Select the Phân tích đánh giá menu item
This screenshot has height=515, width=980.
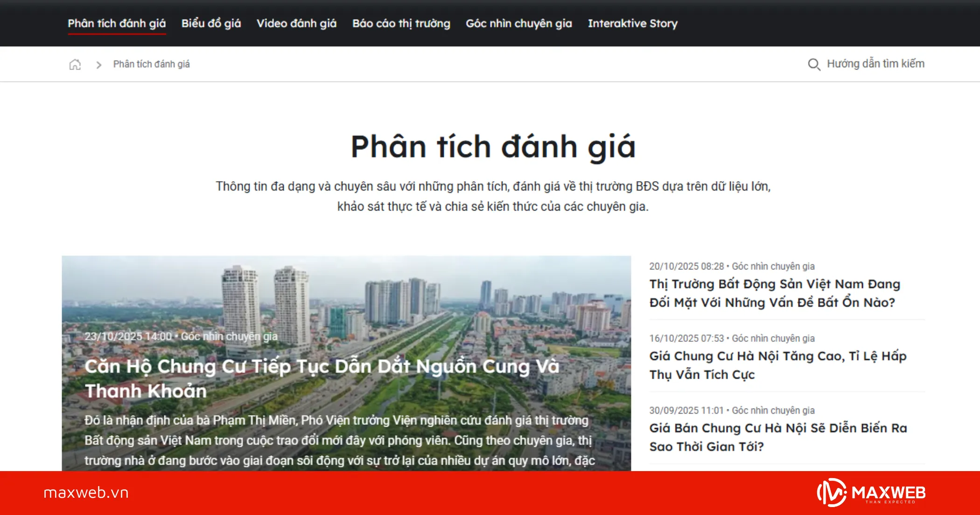pyautogui.click(x=117, y=23)
